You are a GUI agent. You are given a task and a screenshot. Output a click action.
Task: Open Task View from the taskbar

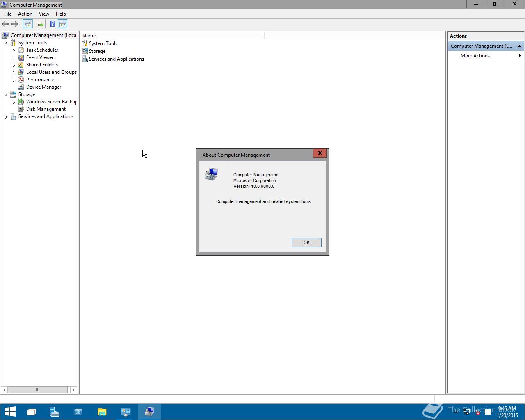pyautogui.click(x=31, y=412)
